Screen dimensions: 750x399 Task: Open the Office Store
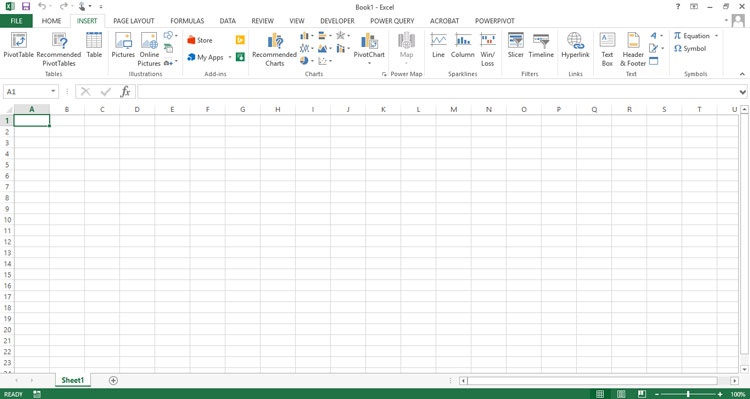(x=199, y=40)
